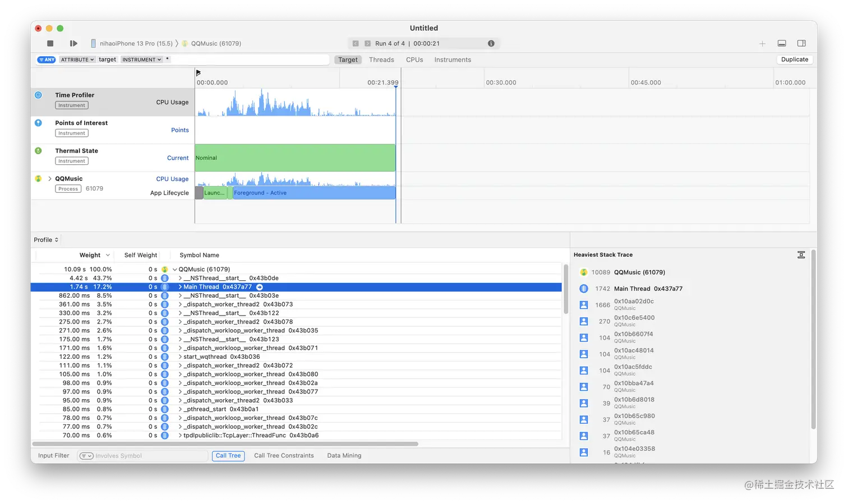The height and width of the screenshot is (504, 848).
Task: Sort by the Weight column header
Action: pyautogui.click(x=90, y=255)
